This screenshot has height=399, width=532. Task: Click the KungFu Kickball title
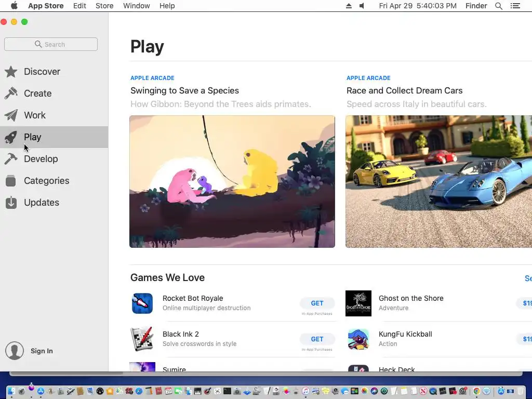405,334
